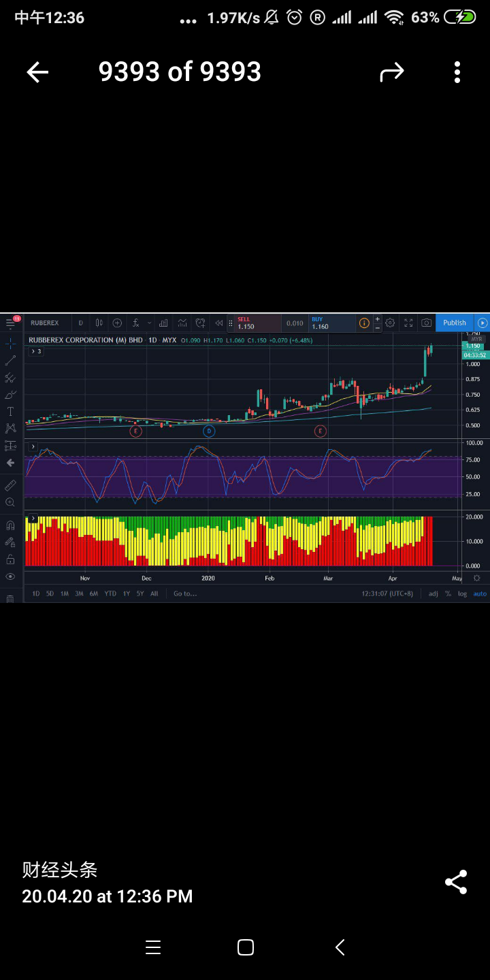Toggle auto scale
The width and height of the screenshot is (490, 980).
(480, 593)
